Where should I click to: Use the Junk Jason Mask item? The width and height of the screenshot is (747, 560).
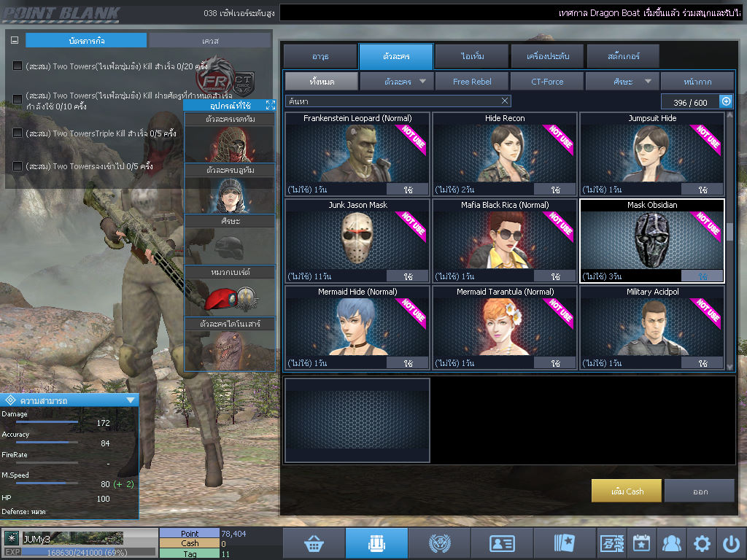(x=408, y=276)
